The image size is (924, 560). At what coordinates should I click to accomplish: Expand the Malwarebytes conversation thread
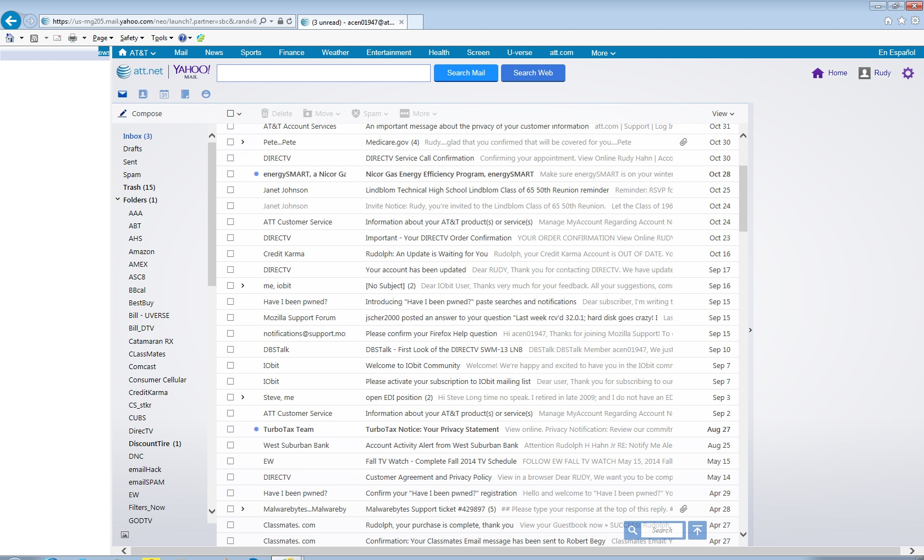coord(243,509)
